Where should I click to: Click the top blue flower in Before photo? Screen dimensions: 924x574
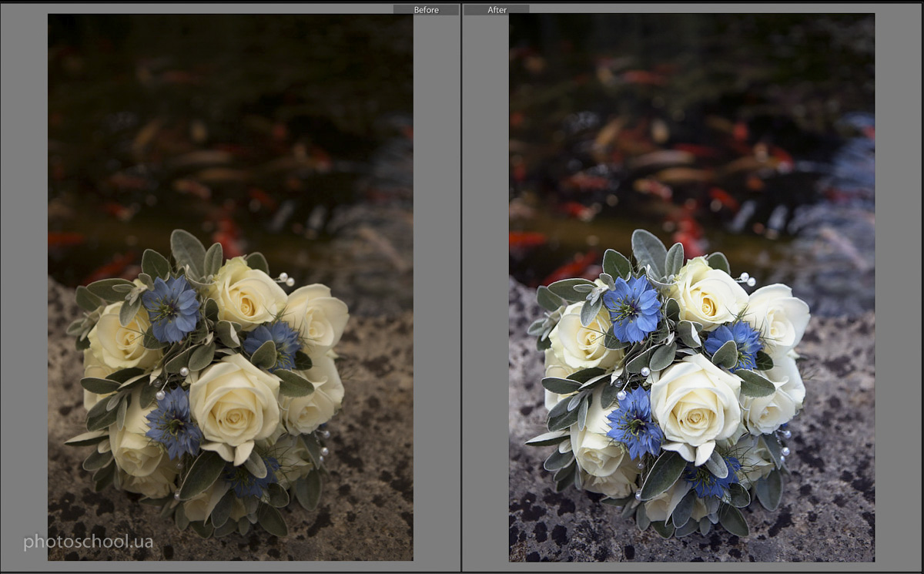coord(171,308)
